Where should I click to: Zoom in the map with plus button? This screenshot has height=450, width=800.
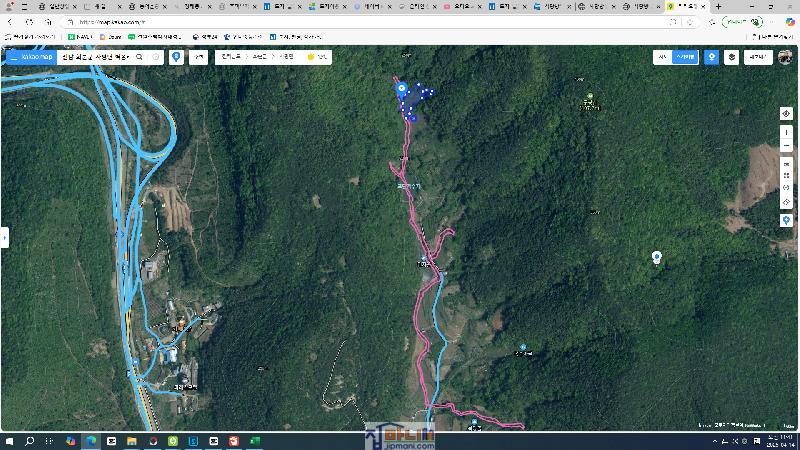786,130
